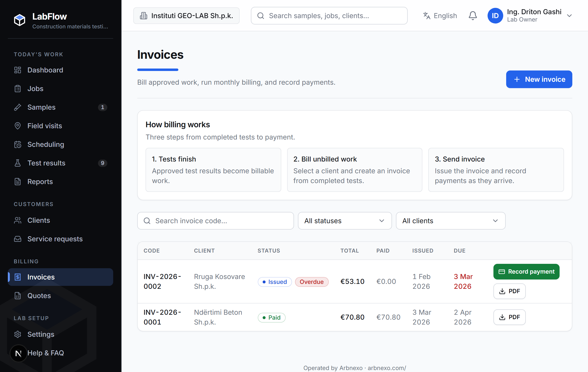This screenshot has width=588, height=372.
Task: Focus Search invoice code field
Action: [215, 221]
